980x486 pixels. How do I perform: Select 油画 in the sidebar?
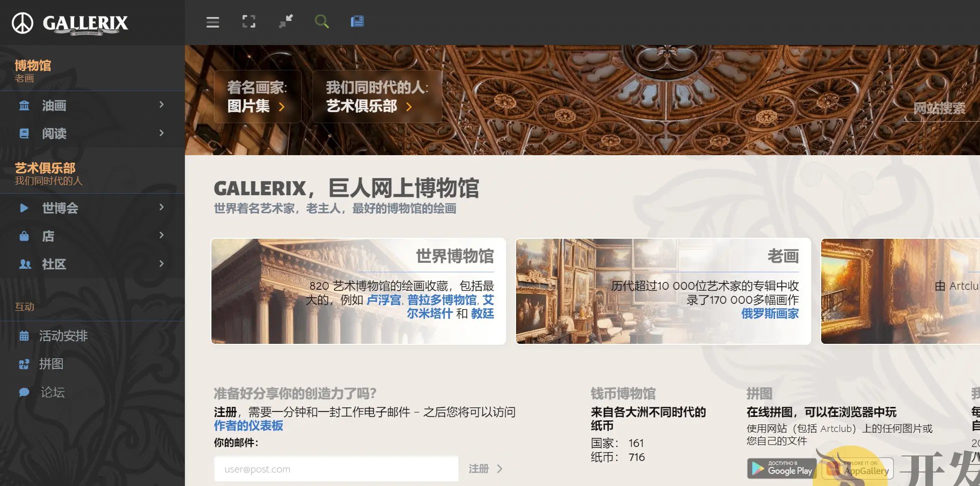54,106
